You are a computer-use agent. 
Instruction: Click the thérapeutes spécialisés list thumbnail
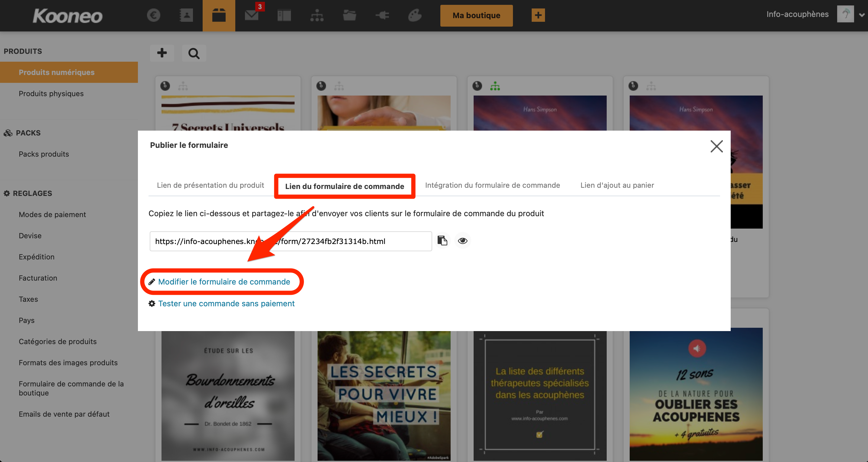pos(540,395)
